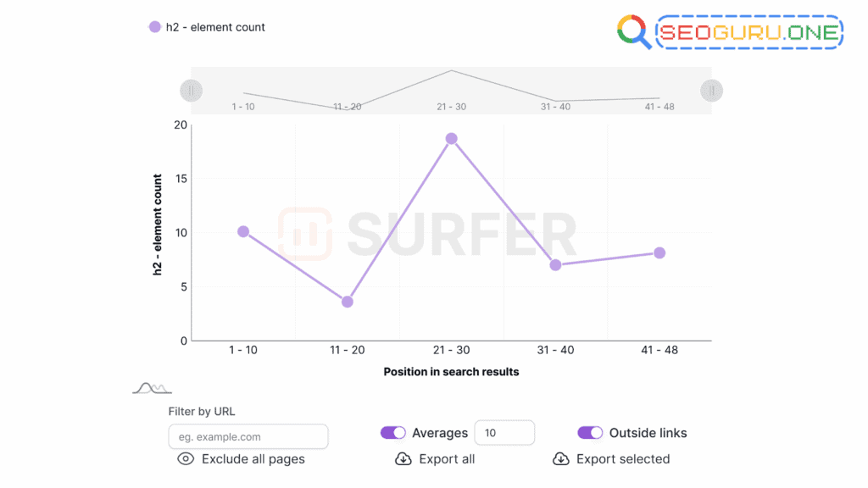Click the averages value field showing 10
The image size is (868, 488).
click(x=504, y=432)
